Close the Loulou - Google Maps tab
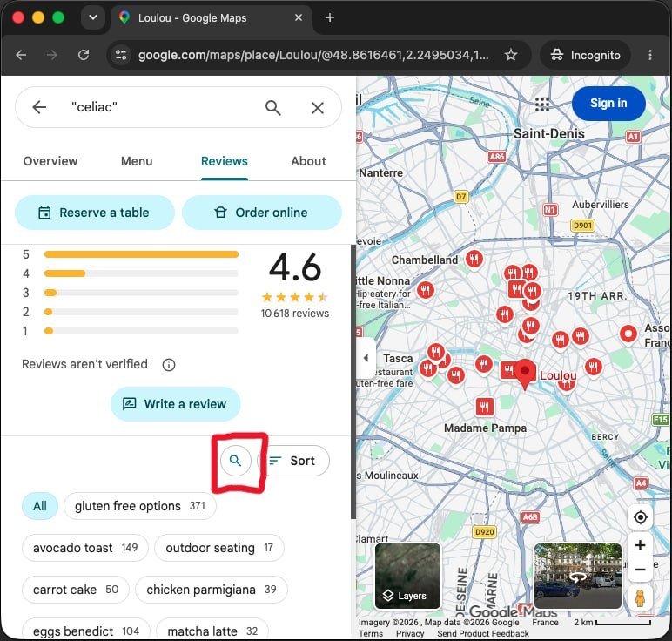Screen dimensions: 672x641 299,17
